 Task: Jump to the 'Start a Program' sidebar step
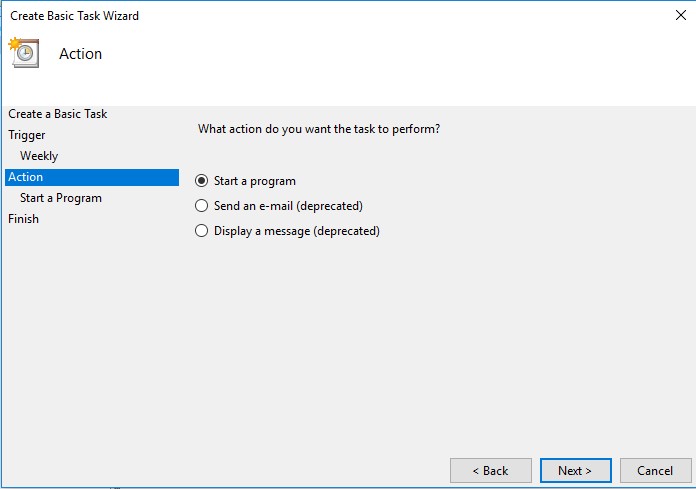point(61,198)
